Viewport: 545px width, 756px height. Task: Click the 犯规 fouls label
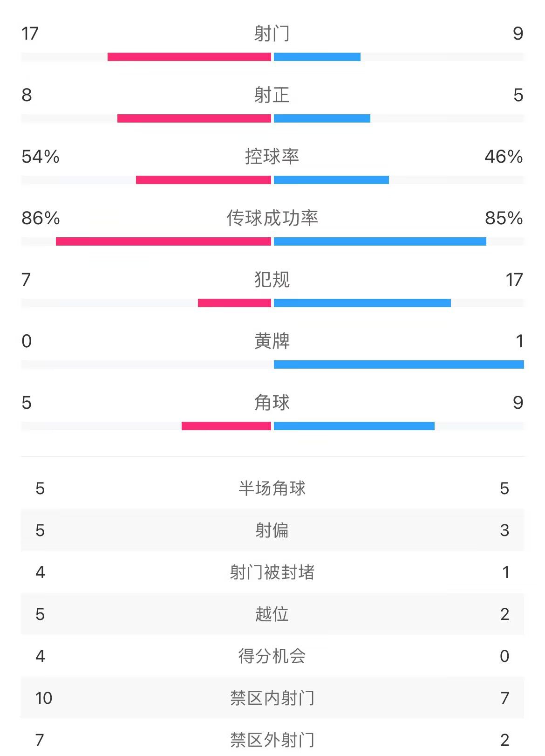point(272,280)
